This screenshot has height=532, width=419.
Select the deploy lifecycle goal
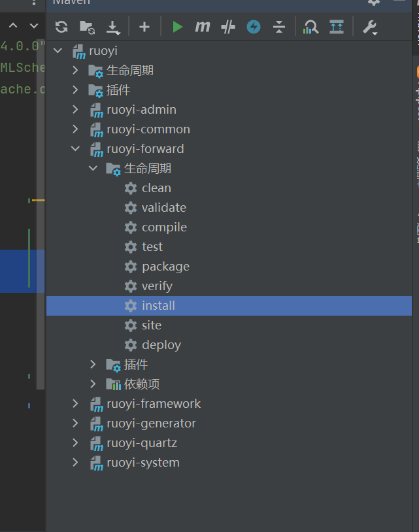[x=161, y=345]
